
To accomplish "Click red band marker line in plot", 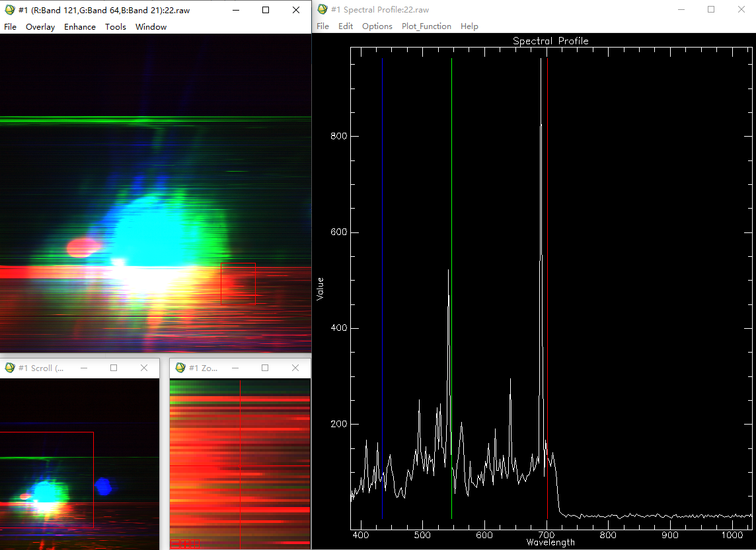I will point(548,289).
